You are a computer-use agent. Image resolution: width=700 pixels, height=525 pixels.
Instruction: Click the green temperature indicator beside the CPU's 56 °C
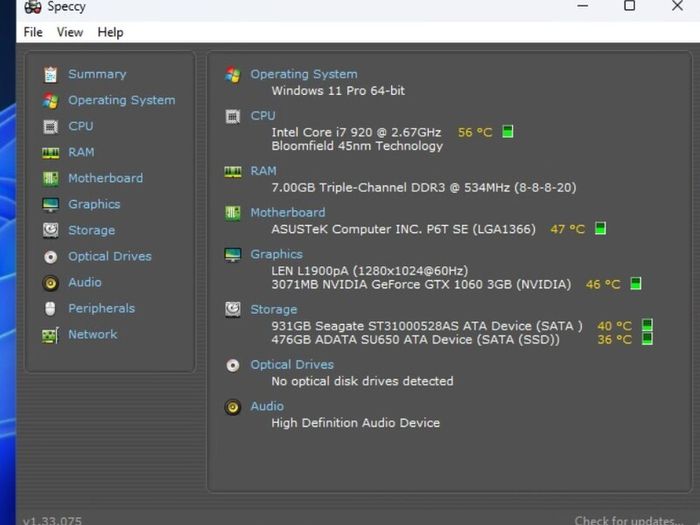tap(508, 132)
